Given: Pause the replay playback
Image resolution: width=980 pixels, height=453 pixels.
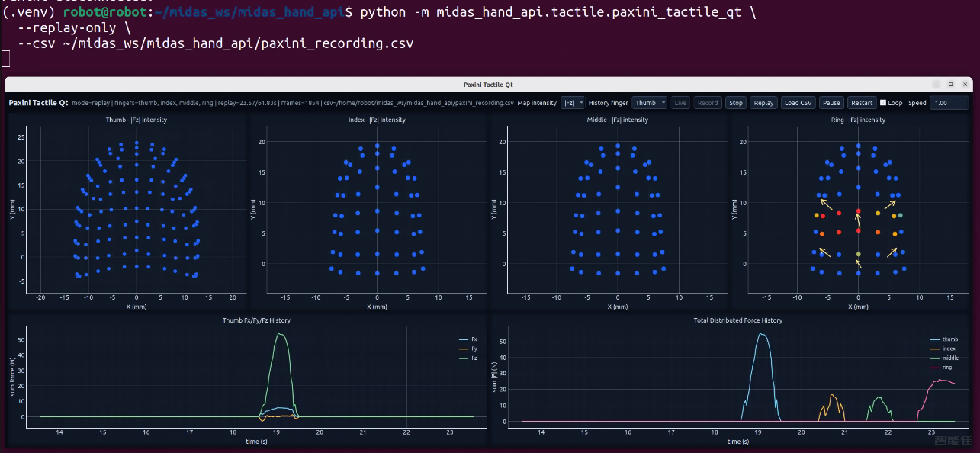Looking at the screenshot, I should pyautogui.click(x=831, y=103).
